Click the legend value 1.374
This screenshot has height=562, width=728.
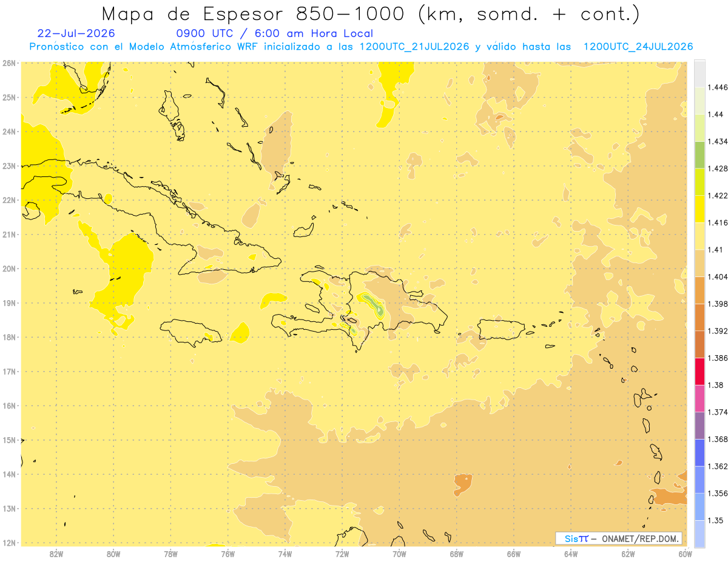pos(717,412)
